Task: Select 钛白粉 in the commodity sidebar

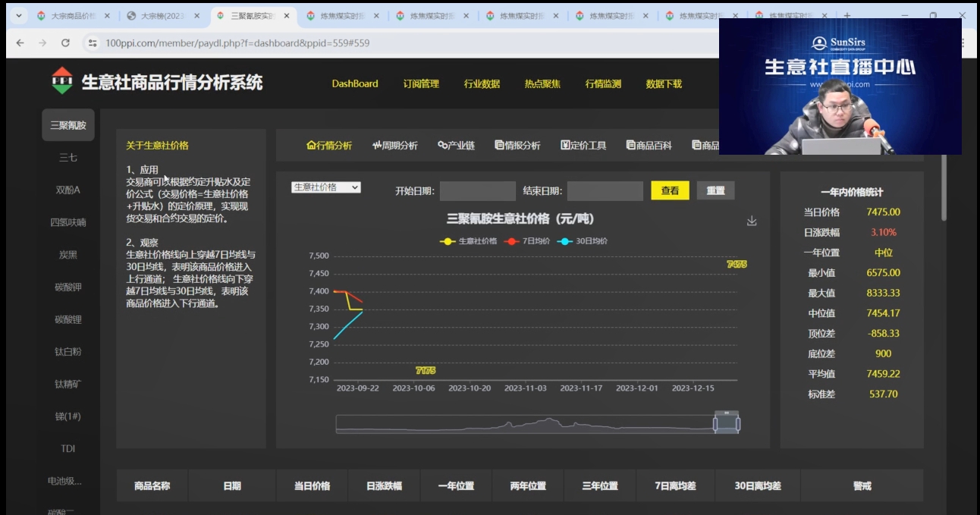Action: pyautogui.click(x=68, y=352)
